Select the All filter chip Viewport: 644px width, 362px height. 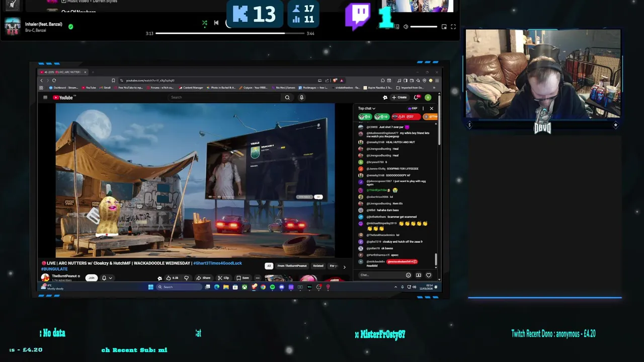pos(269,266)
